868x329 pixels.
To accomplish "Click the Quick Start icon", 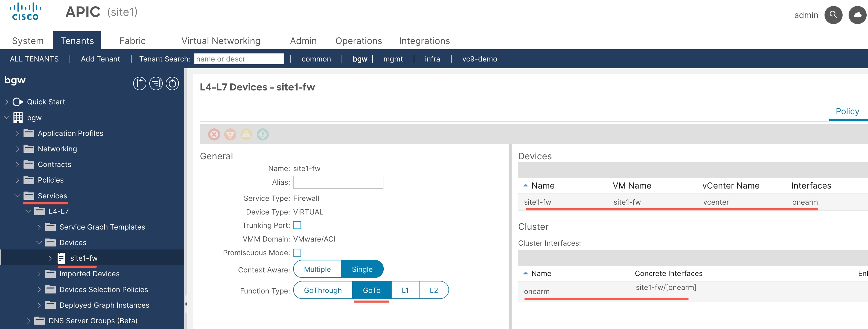I will (18, 102).
